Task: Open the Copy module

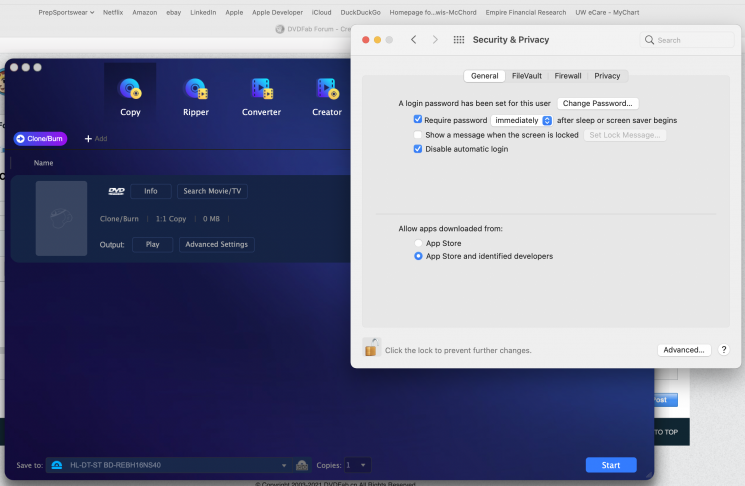Action: coord(130,97)
